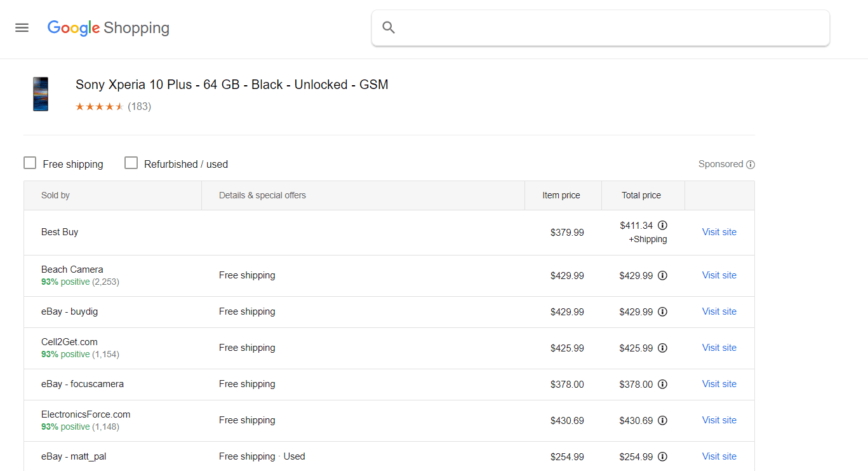Visit site for Beach Camera
This screenshot has height=471, width=868.
pyautogui.click(x=719, y=275)
